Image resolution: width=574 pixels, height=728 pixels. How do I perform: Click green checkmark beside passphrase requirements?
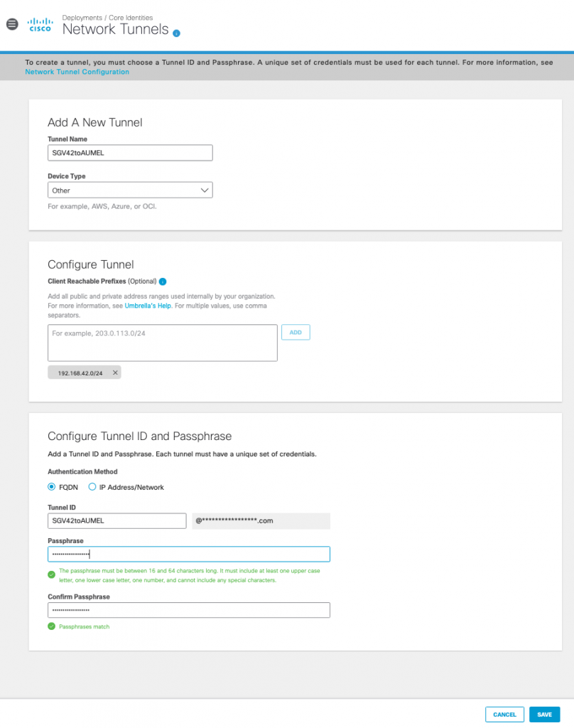point(52,574)
